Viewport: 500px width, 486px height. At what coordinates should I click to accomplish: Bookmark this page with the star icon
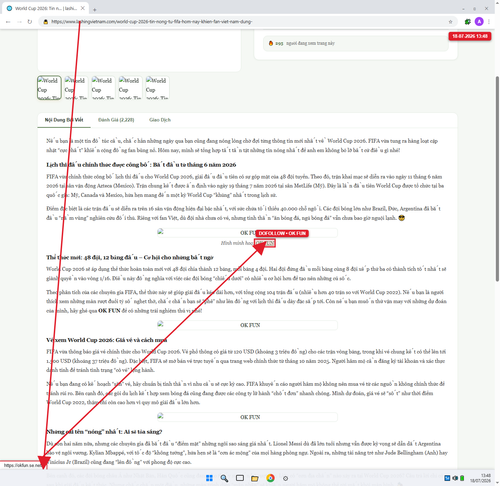(x=450, y=22)
